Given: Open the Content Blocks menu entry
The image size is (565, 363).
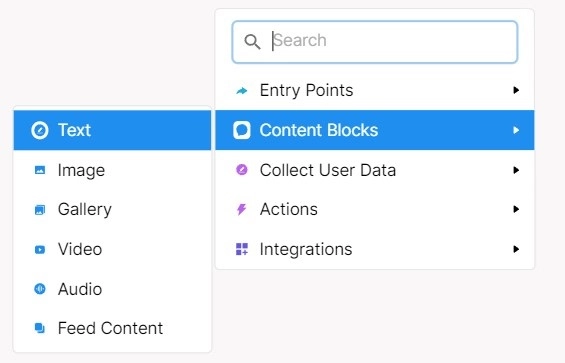Looking at the screenshot, I should pyautogui.click(x=375, y=130).
